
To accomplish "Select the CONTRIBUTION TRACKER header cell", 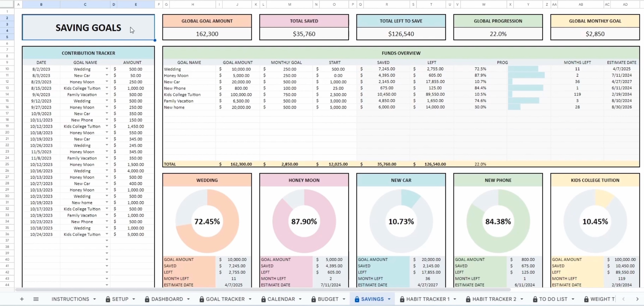I will (88, 53).
